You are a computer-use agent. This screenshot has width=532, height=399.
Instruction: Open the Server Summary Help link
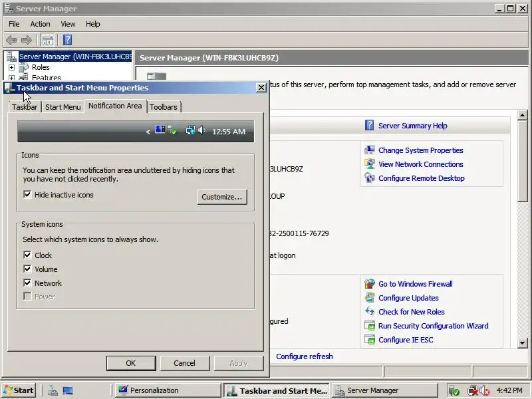[x=412, y=126]
